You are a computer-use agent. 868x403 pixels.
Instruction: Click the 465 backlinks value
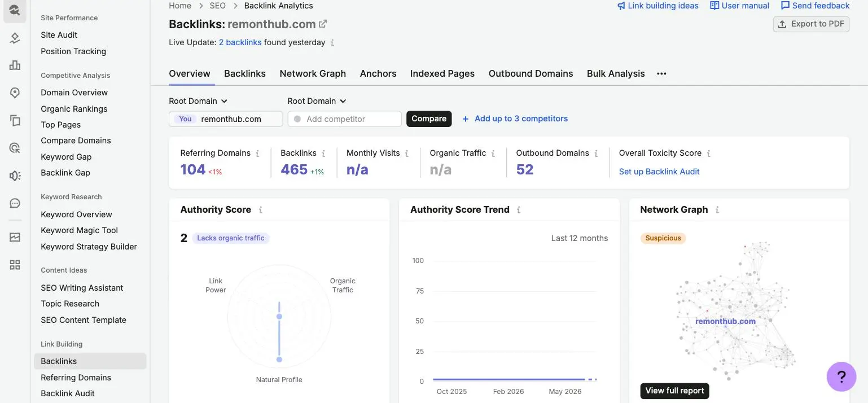tap(294, 169)
